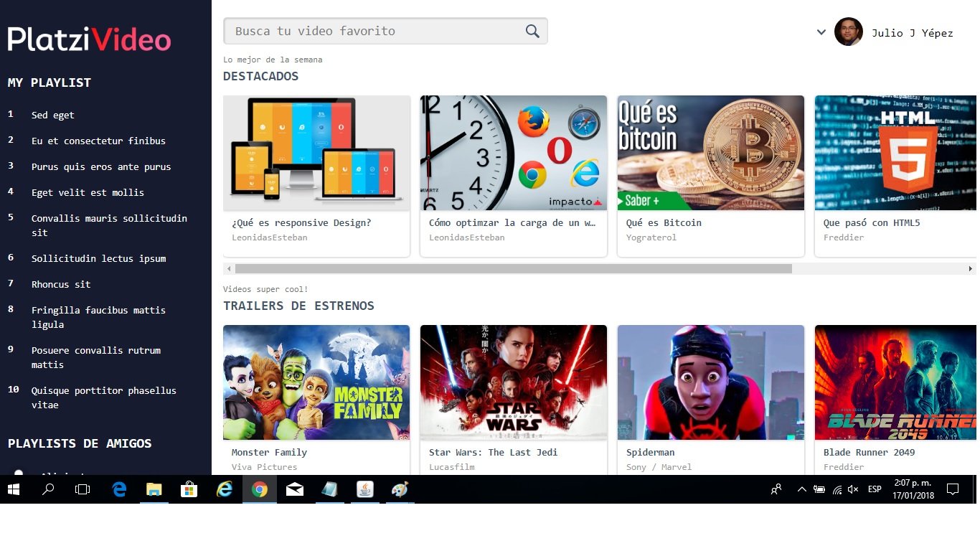Select playlist item 'Eu et consectetur finibus'
Viewport: 980px width, 551px height.
[98, 141]
